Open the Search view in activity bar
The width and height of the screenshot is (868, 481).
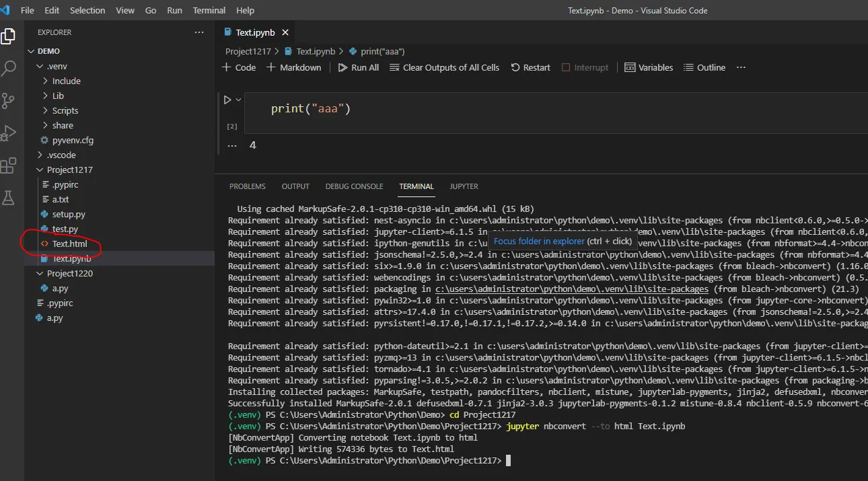tap(9, 68)
